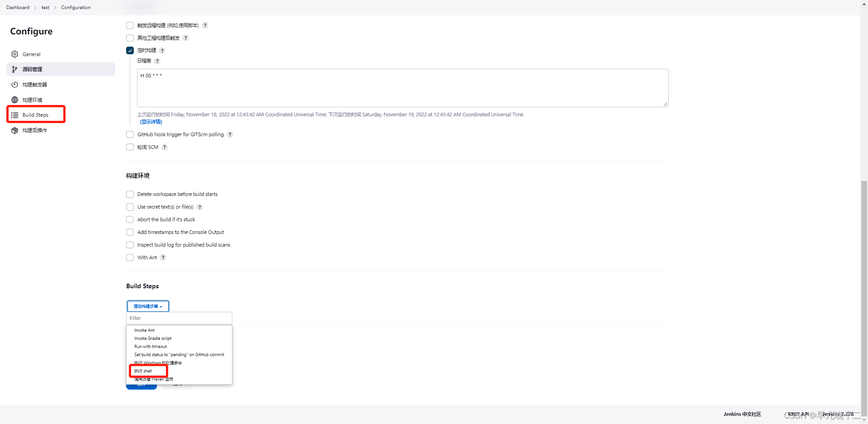Click the 构建触发器 clock icon
868x424 pixels.
[x=14, y=85]
